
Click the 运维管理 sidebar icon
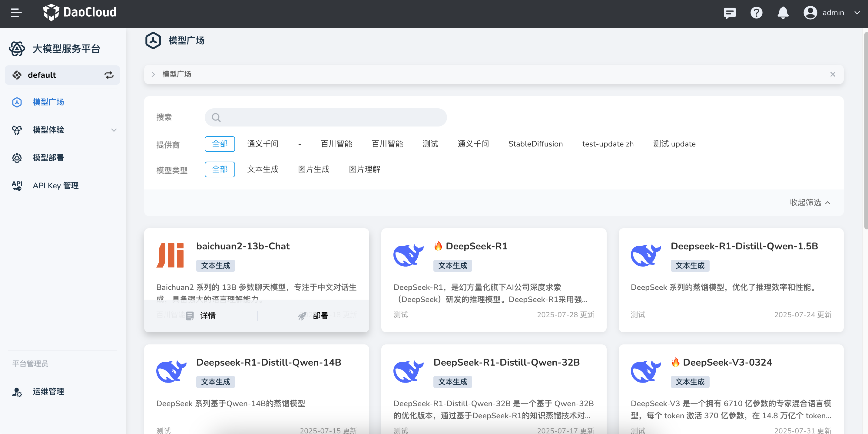coord(17,392)
